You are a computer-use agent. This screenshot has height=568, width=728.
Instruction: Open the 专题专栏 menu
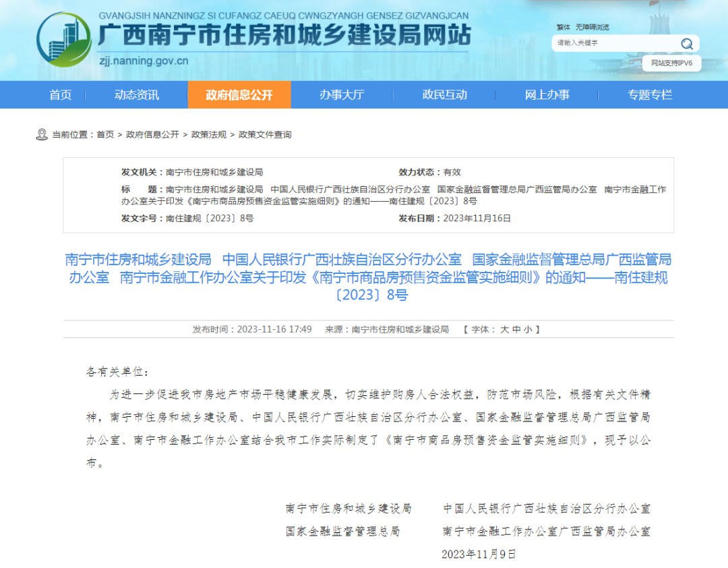coord(650,94)
